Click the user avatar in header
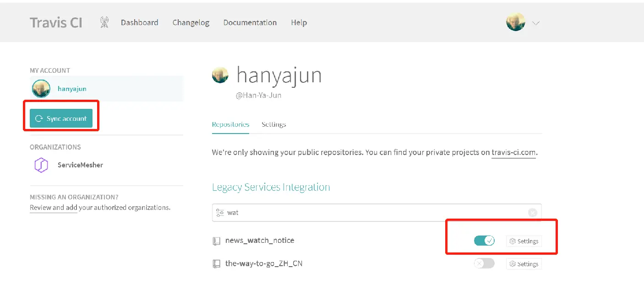This screenshot has width=644, height=284. tap(515, 22)
